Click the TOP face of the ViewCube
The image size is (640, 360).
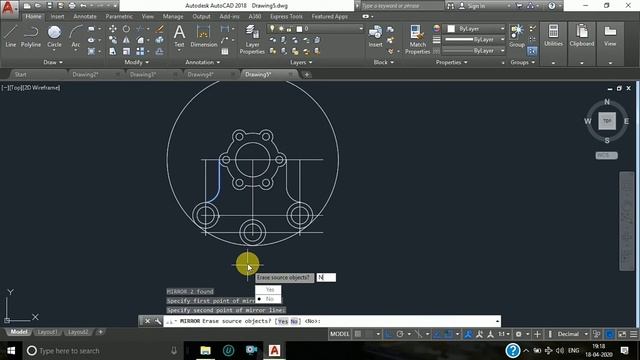pos(607,121)
